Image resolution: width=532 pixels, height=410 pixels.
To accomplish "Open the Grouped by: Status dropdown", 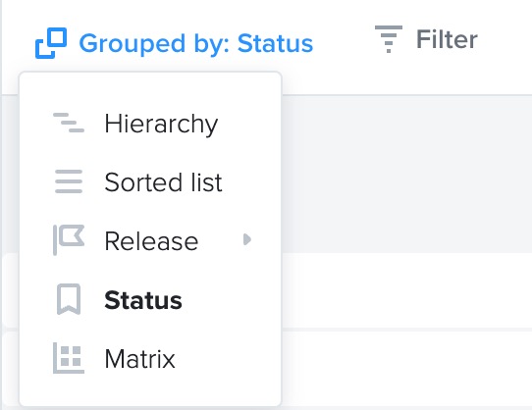I will pyautogui.click(x=174, y=43).
